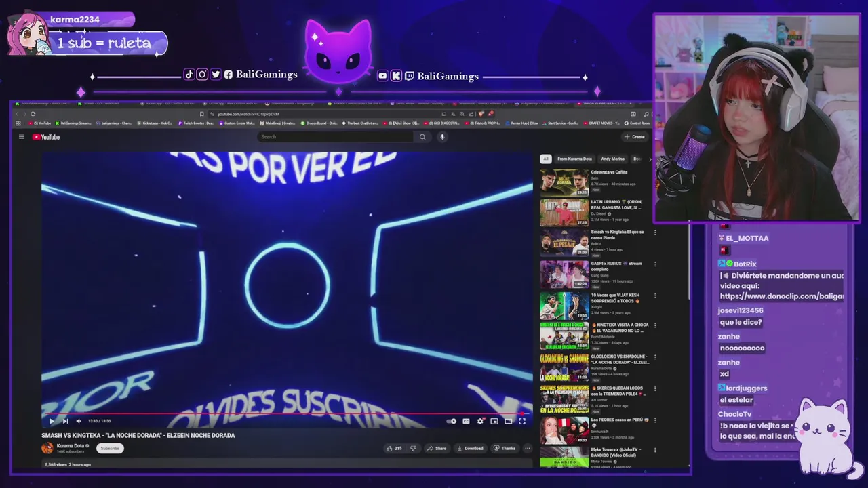The width and height of the screenshot is (868, 488).
Task: Open the Renter Hub Zillow bookmark
Action: 521,123
